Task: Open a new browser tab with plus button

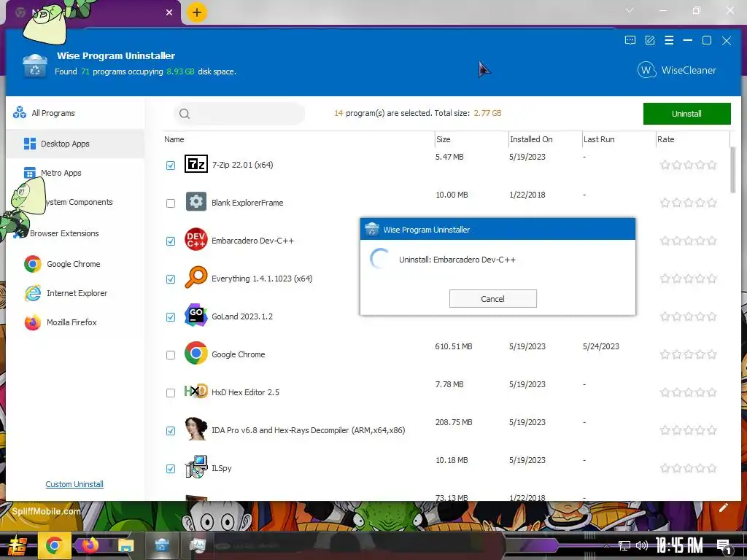Action: 197,12
